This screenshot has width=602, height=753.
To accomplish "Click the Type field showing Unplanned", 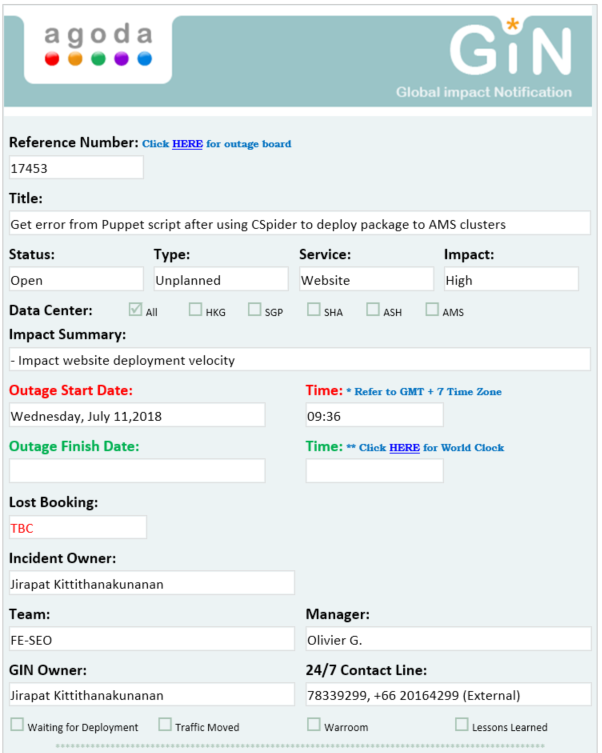I will 221,279.
